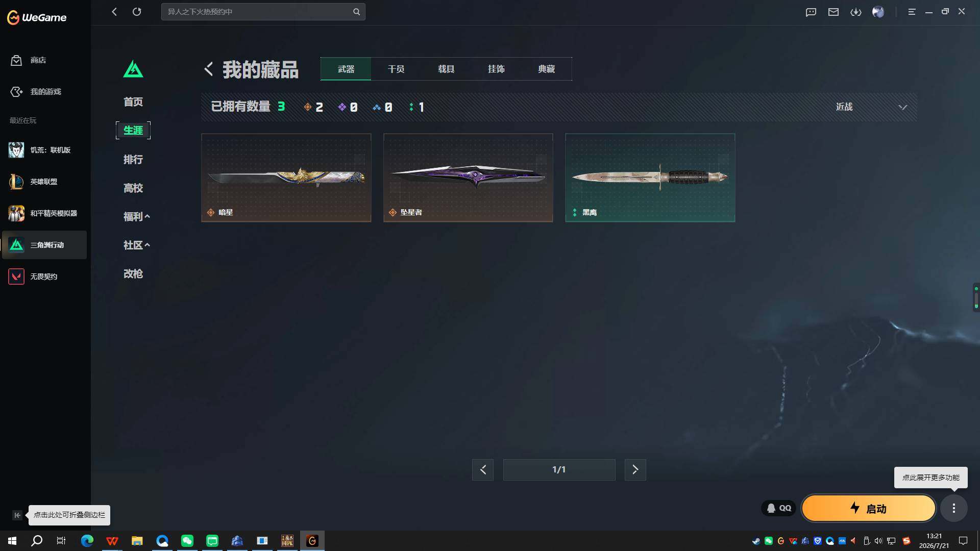
Task: Expand the 福利 submenu
Action: (x=136, y=217)
